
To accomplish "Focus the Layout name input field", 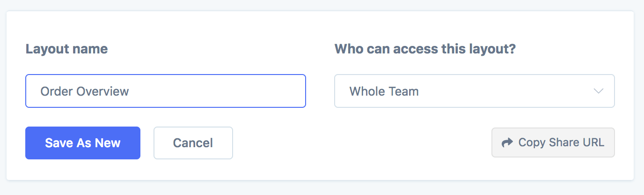I will click(x=165, y=91).
